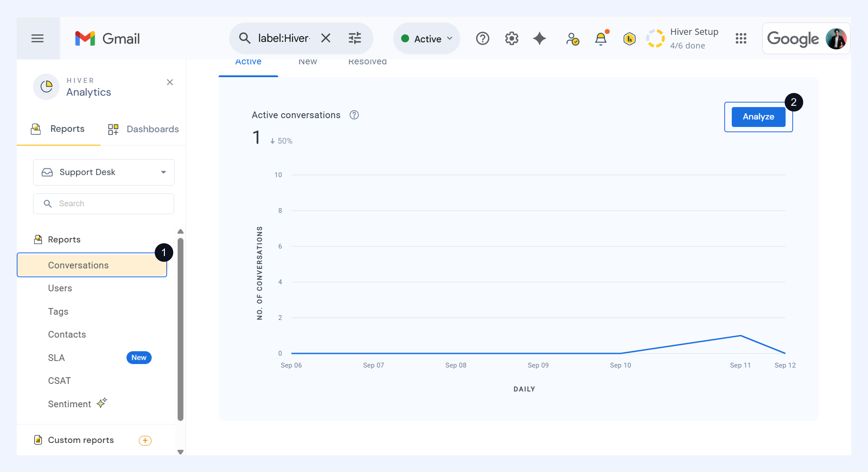Image resolution: width=868 pixels, height=472 pixels.
Task: Click the DAILY chart axis label
Action: click(524, 389)
